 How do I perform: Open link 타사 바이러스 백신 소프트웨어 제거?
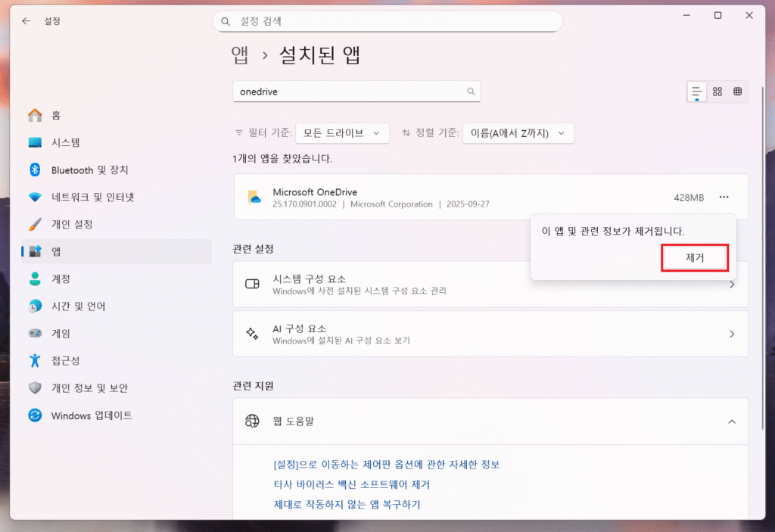click(352, 484)
